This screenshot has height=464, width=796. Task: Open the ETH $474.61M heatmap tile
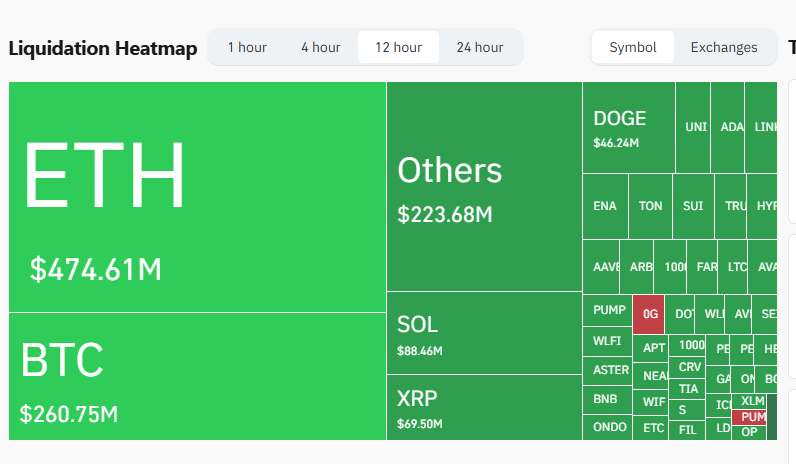(x=197, y=197)
